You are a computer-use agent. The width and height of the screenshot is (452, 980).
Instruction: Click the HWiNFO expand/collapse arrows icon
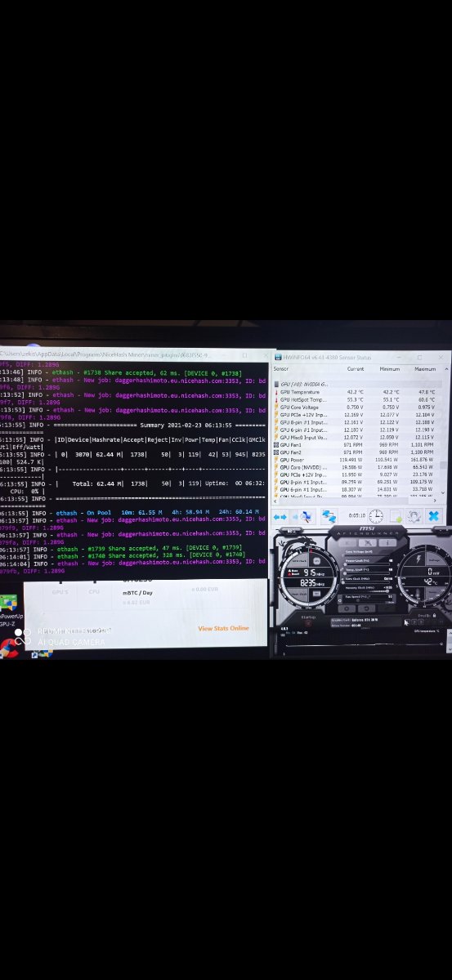[280, 517]
